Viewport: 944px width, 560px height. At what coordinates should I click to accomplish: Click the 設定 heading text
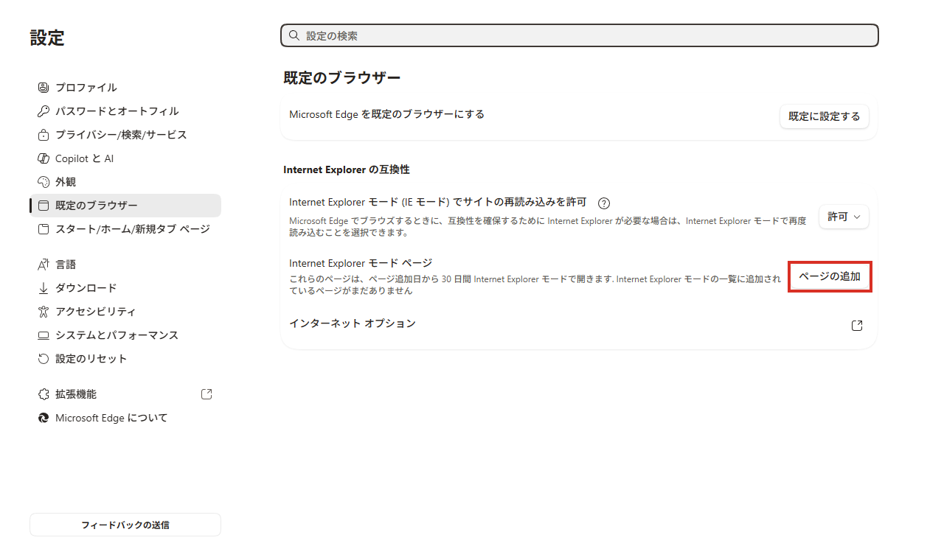pos(47,38)
